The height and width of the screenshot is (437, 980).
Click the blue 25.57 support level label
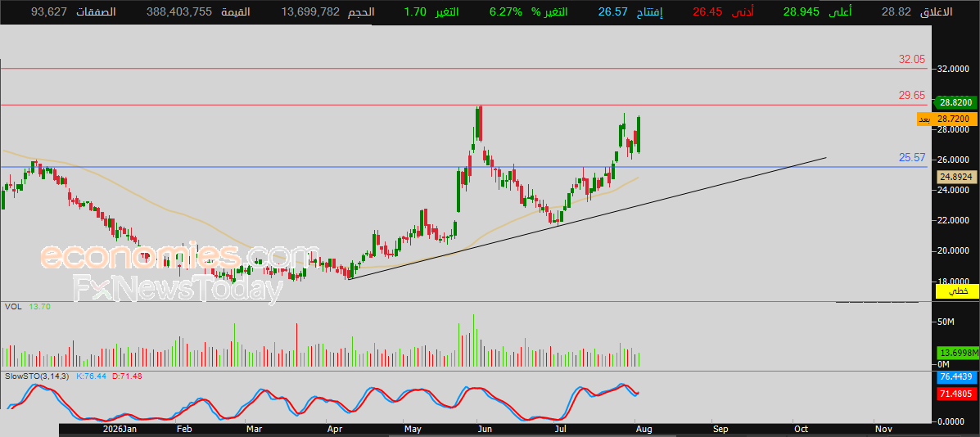[x=911, y=158]
